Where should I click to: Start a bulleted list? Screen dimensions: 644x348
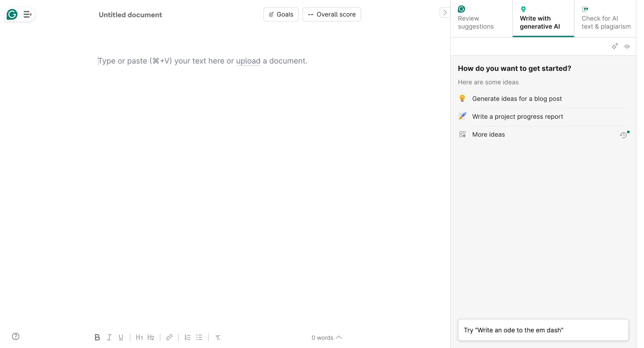(199, 337)
